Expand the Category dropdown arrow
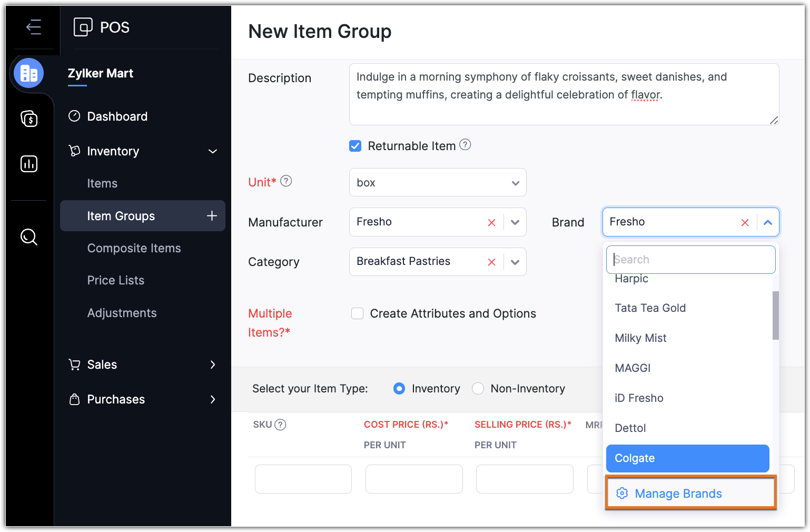Image resolution: width=810 pixels, height=532 pixels. [x=515, y=262]
